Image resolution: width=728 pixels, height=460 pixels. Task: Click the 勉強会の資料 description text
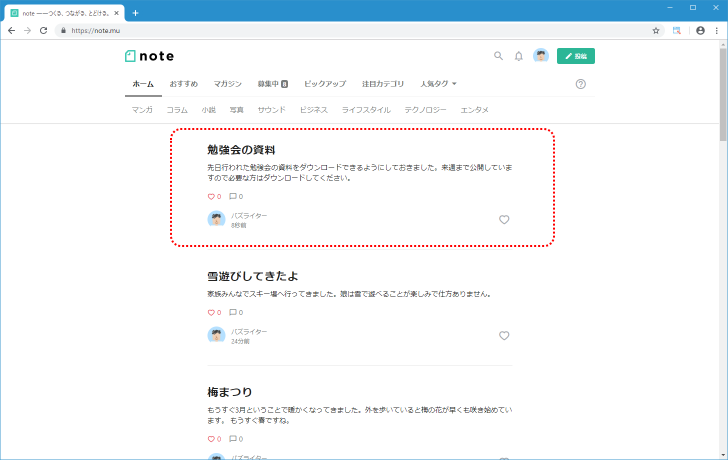(360, 173)
